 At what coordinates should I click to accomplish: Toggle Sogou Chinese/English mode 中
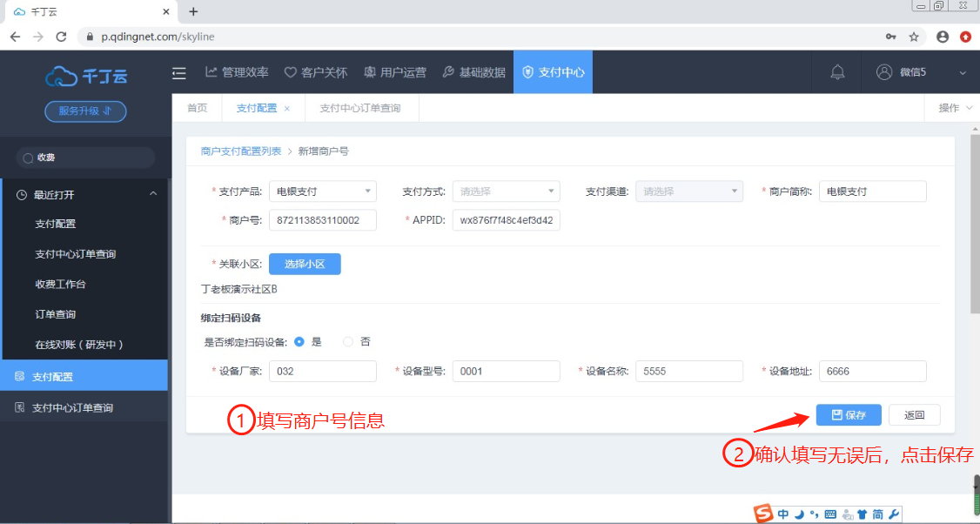coord(783,514)
